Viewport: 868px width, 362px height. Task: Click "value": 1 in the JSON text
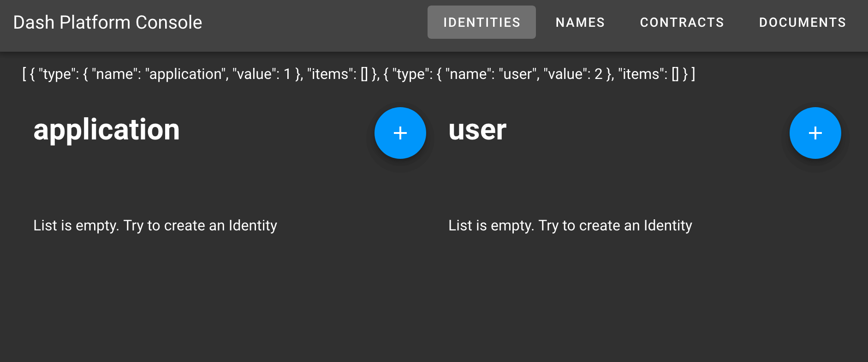point(262,74)
